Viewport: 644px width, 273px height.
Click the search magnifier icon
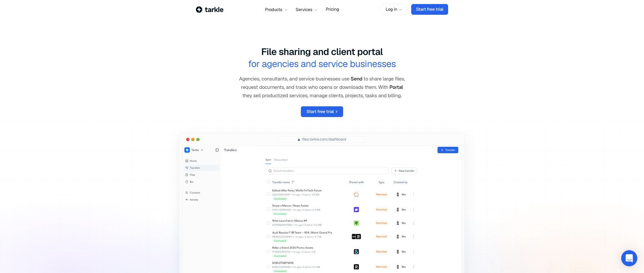click(x=270, y=171)
